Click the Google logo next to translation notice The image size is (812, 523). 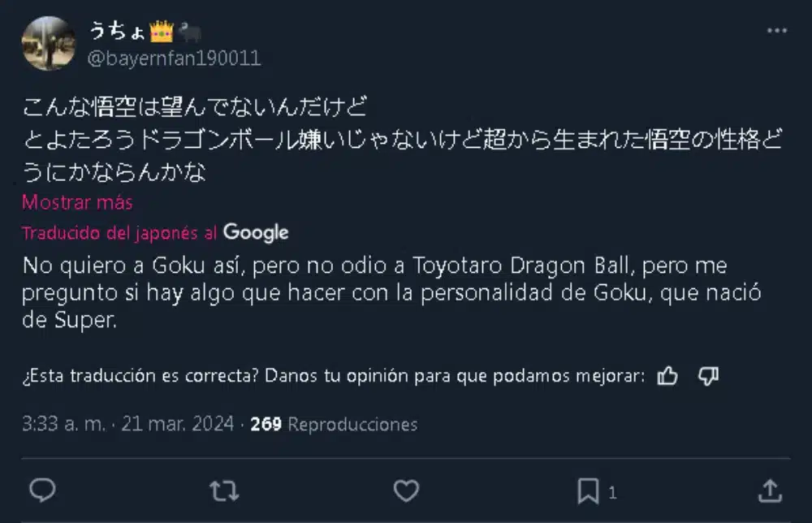point(257,233)
